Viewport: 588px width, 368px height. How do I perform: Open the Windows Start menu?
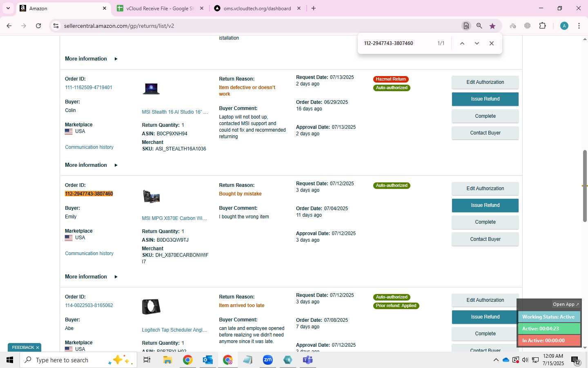[x=10, y=360]
